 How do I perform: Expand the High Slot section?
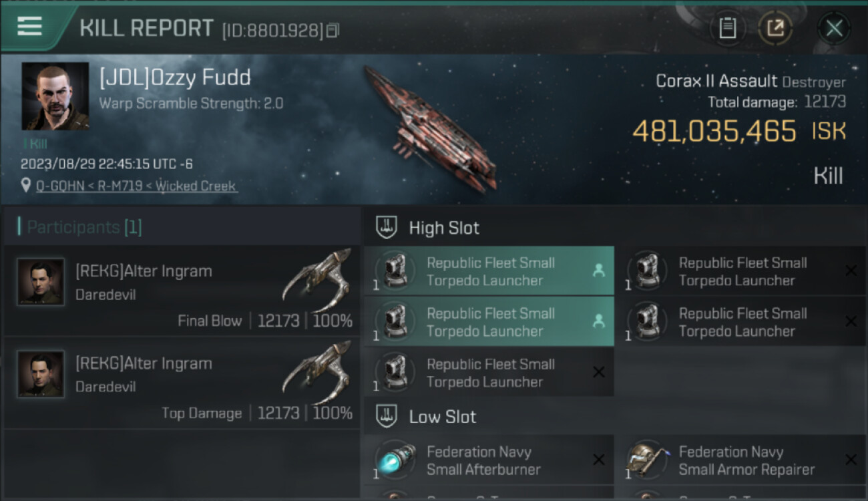click(444, 228)
